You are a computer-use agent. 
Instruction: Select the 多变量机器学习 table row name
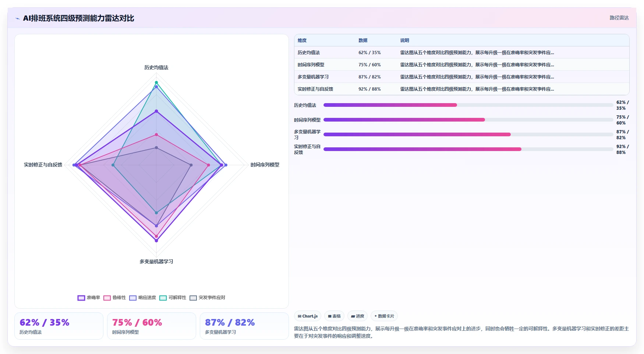(313, 77)
